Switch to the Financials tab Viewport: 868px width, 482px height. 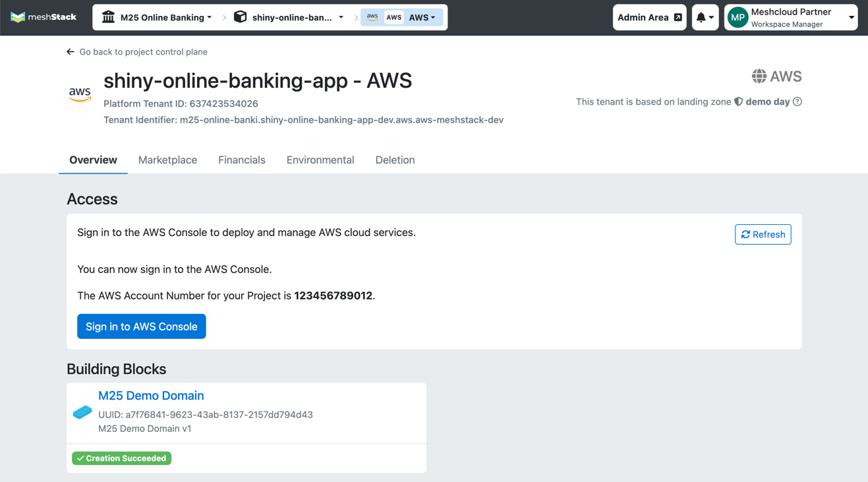tap(242, 160)
